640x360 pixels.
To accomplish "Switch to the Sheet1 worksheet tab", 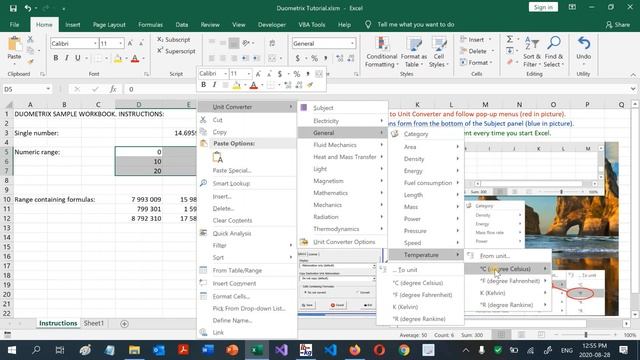I will click(94, 323).
